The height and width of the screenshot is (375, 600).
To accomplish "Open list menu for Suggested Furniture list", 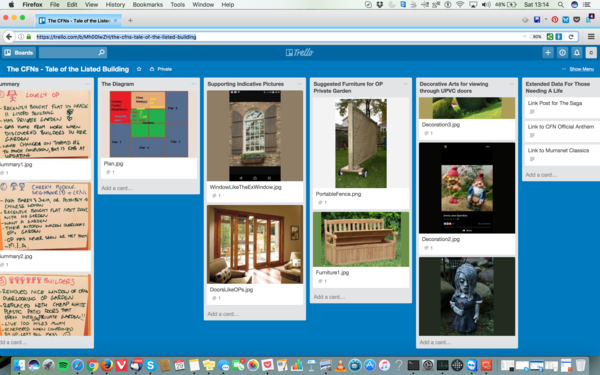I will coord(406,84).
